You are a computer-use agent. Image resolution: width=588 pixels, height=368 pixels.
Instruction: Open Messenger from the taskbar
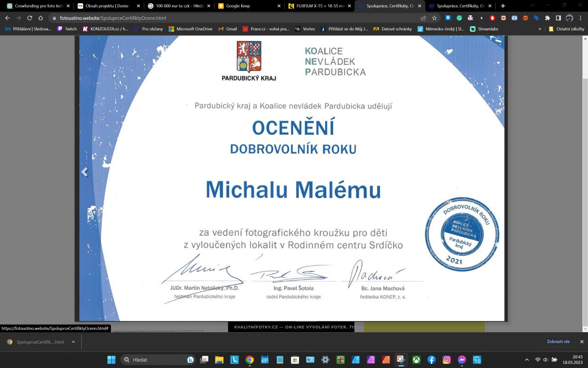click(462, 360)
